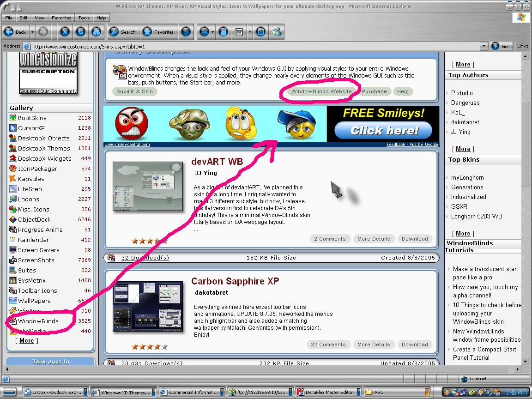Open the Favorites menu
532x399 pixels.
61,18
